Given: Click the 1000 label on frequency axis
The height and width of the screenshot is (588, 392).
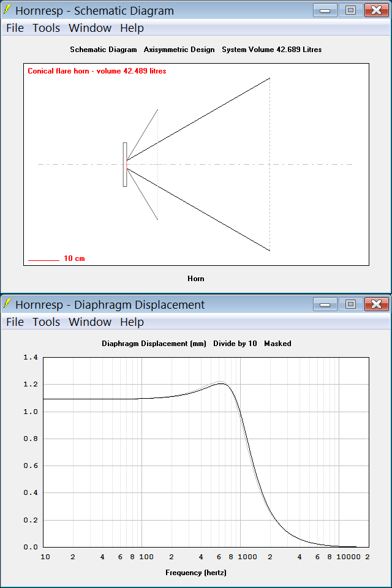Looking at the screenshot, I should point(247,557).
